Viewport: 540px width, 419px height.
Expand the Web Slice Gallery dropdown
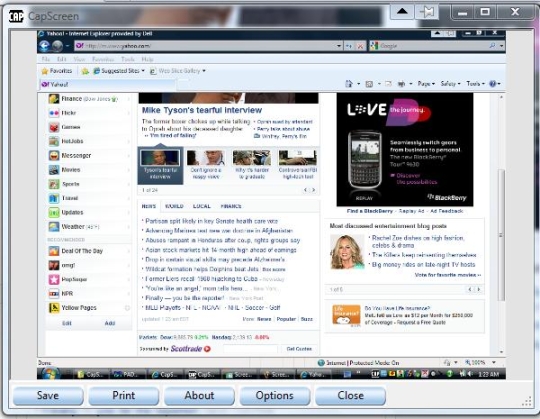coord(204,71)
